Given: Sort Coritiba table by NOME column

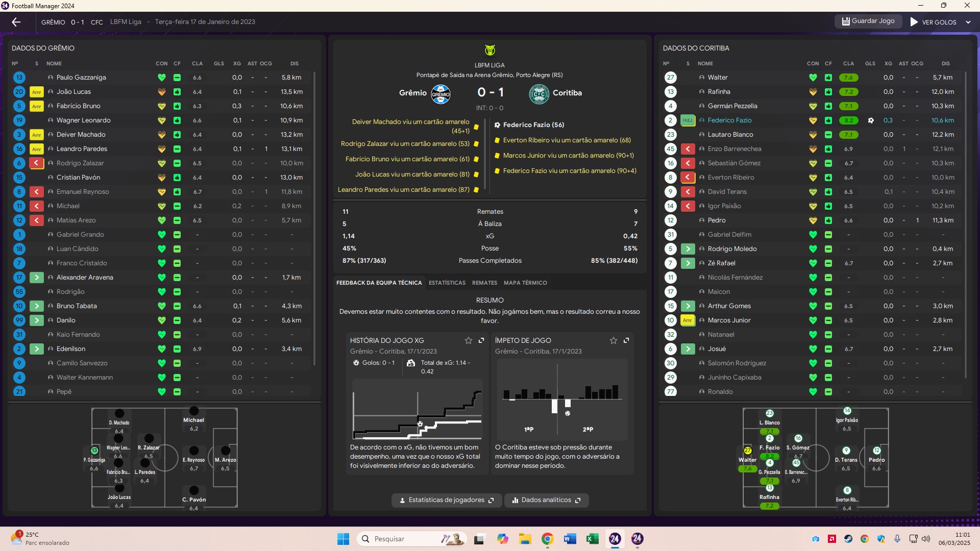Looking at the screenshot, I should click(x=705, y=64).
